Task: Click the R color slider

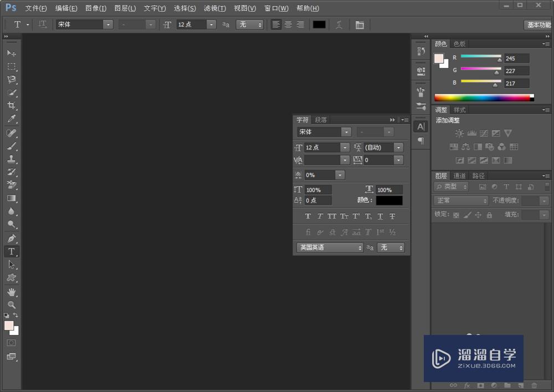Action: (481, 56)
